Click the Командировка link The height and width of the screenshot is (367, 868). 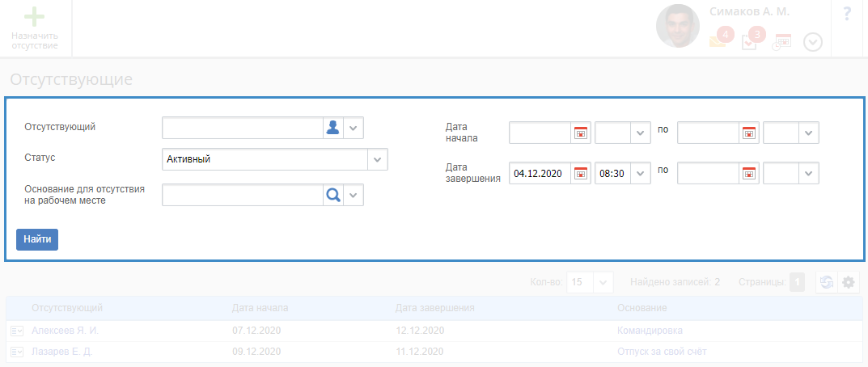click(x=650, y=331)
